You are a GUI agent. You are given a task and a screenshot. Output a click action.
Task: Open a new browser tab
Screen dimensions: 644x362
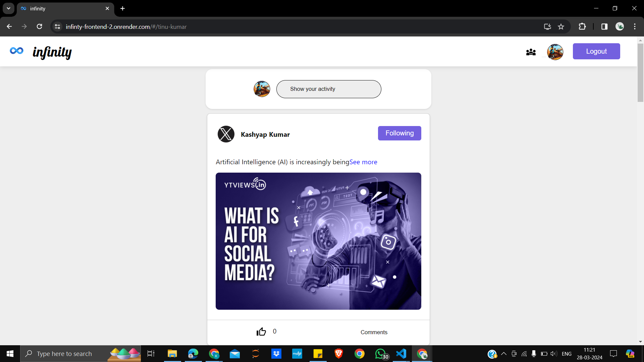click(x=123, y=8)
